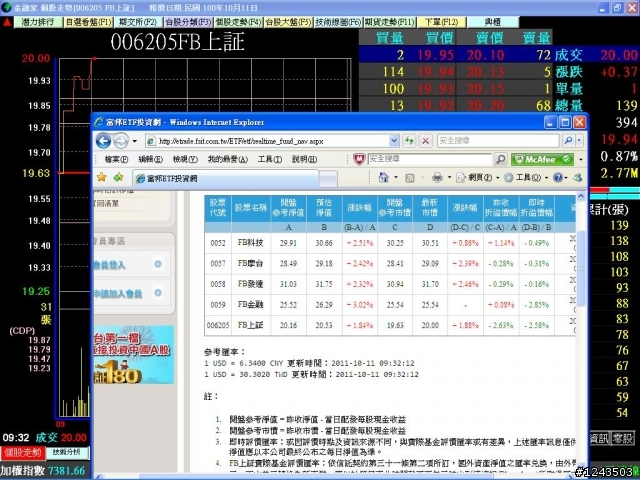
Task: Click the Internet Explorer Back button
Action: click(x=103, y=141)
